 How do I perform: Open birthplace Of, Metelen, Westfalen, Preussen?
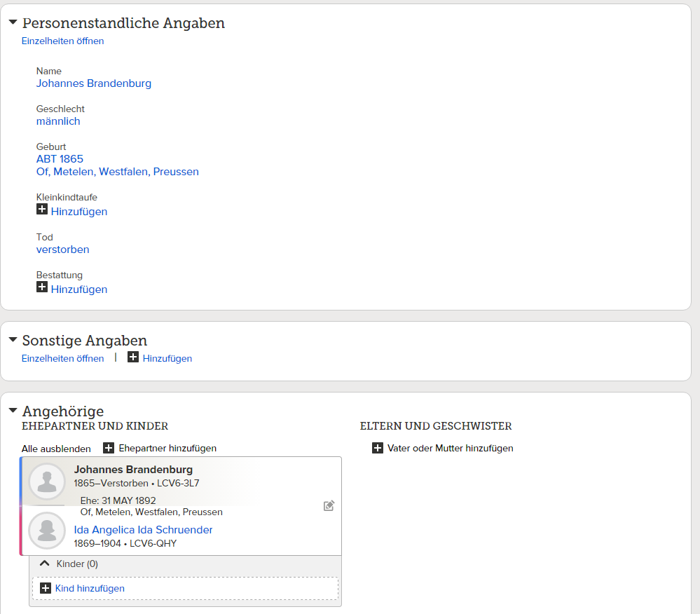click(118, 172)
